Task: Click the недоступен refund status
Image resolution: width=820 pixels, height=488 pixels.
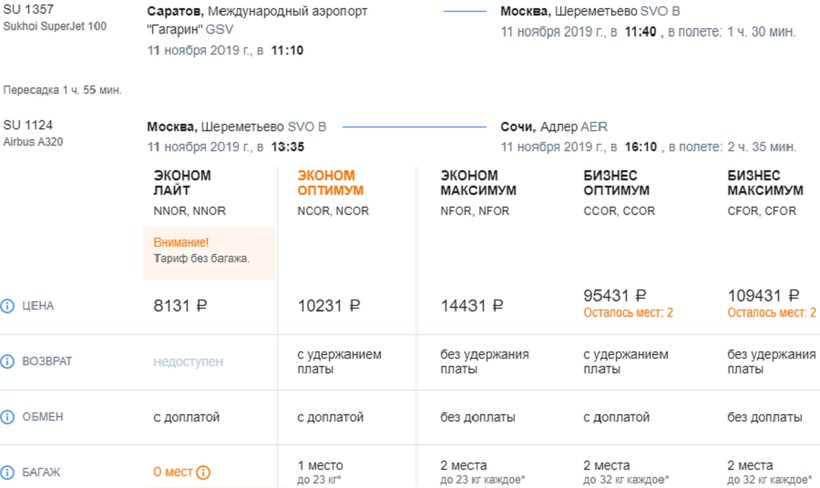Action: coord(188,362)
